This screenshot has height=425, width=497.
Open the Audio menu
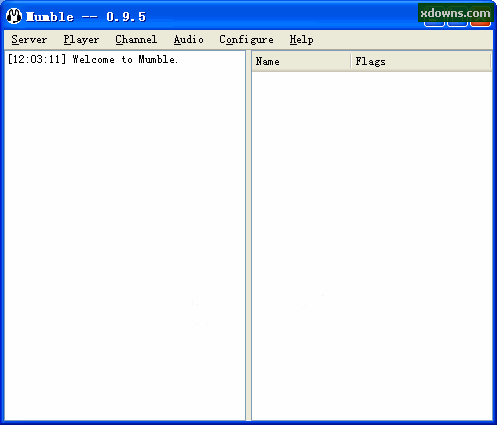pyautogui.click(x=188, y=40)
